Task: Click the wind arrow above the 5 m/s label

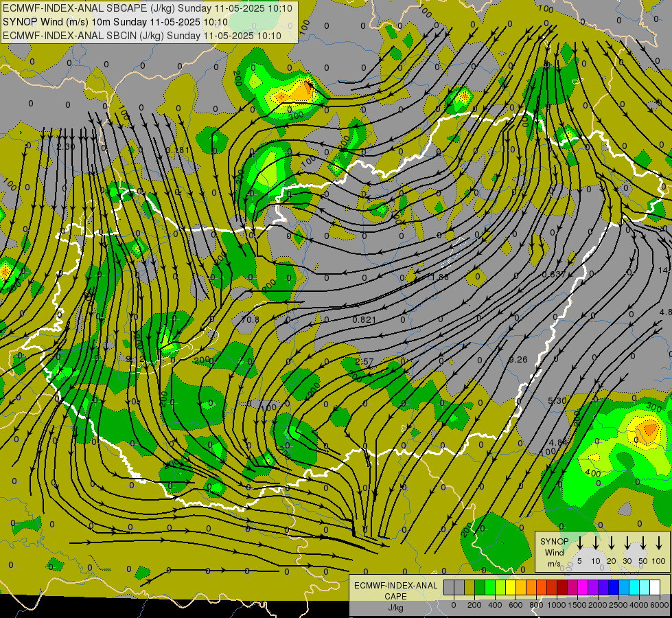Action: pos(580,543)
